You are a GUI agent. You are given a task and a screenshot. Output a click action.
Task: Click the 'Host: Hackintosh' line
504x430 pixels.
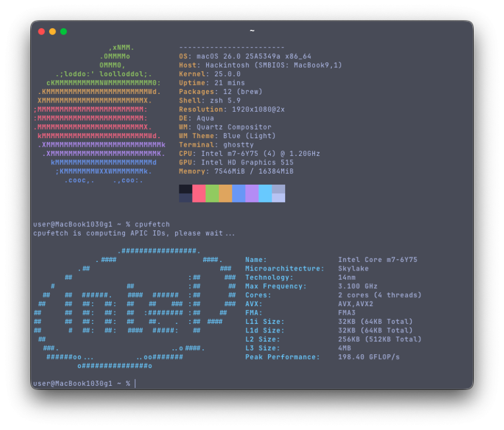pos(261,65)
